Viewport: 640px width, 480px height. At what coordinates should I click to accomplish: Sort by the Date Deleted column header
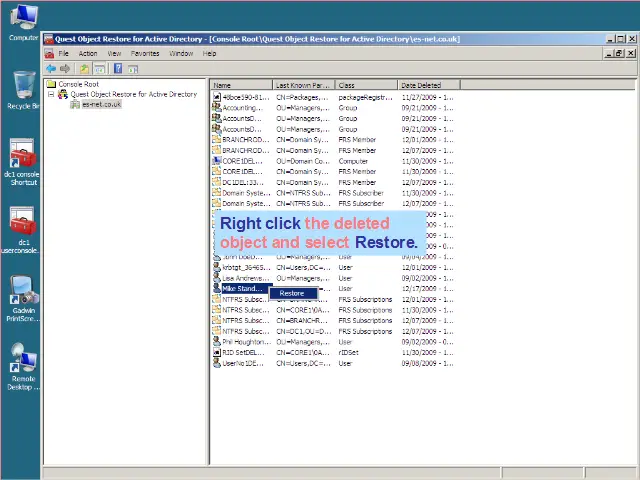click(x=429, y=85)
